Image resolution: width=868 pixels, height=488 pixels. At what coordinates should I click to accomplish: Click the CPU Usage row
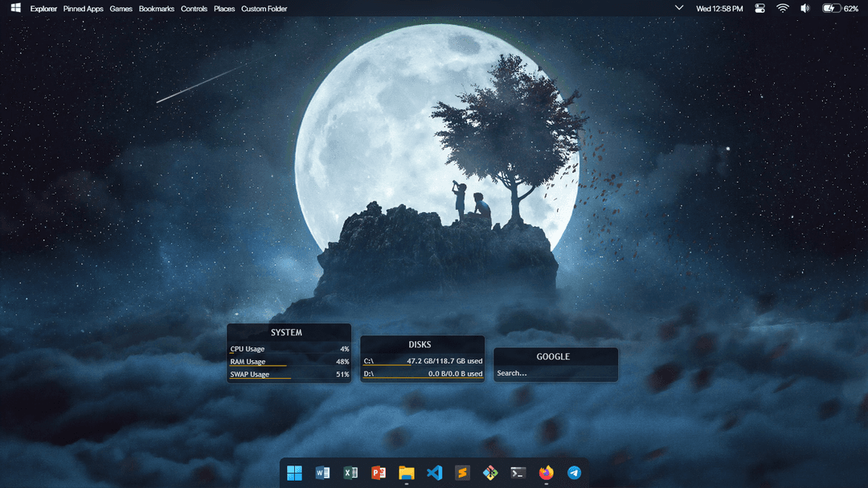(289, 349)
